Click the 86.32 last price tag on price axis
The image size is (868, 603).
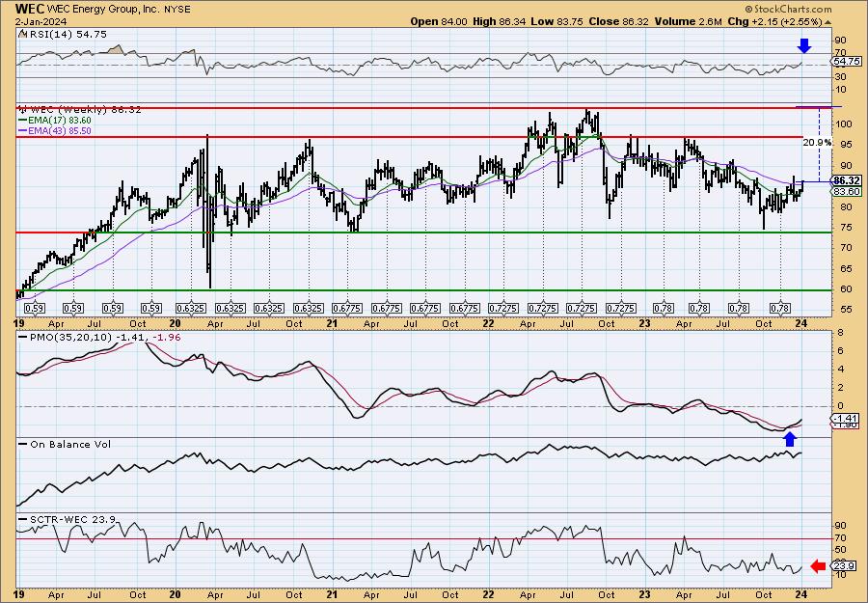point(847,181)
